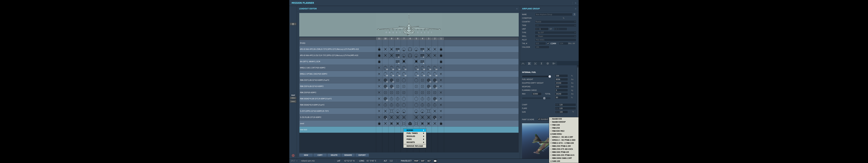Click the Pilot name input field
868x163 pixels.
(x=555, y=40)
